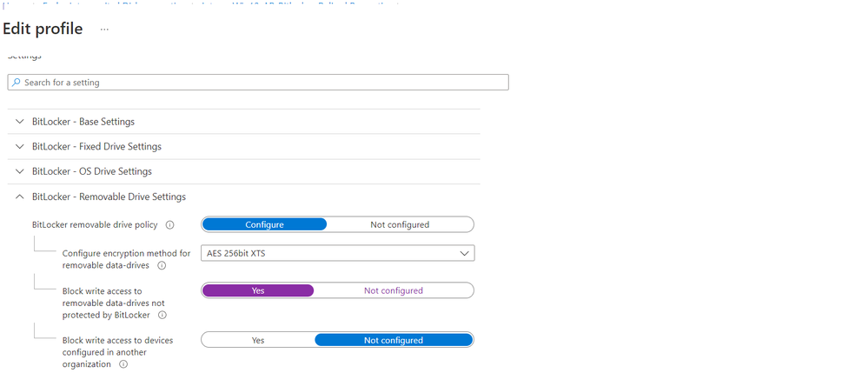868x373 pixels.
Task: Show info for encryption method for removable data-drives
Action: [x=162, y=265]
